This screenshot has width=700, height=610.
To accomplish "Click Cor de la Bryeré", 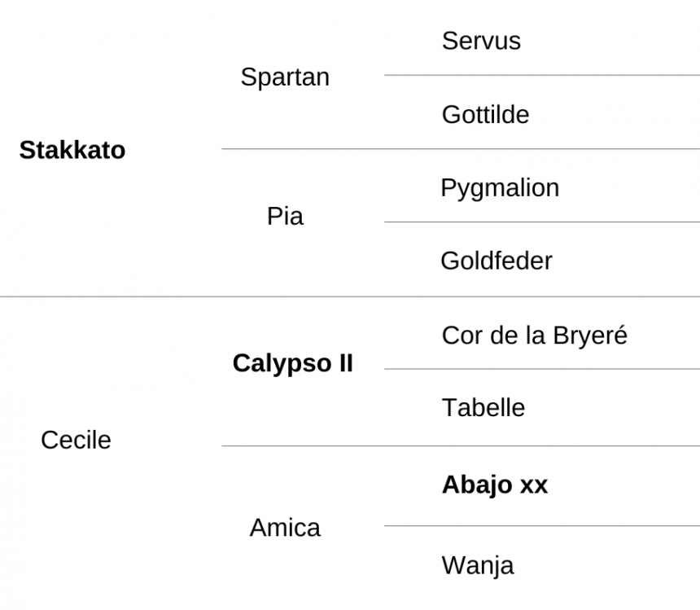I will tap(535, 336).
